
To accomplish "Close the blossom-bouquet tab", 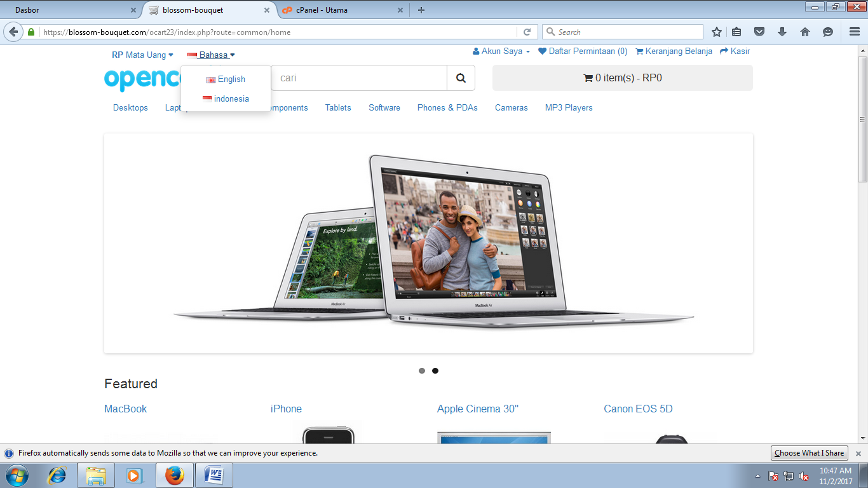I will pos(267,10).
